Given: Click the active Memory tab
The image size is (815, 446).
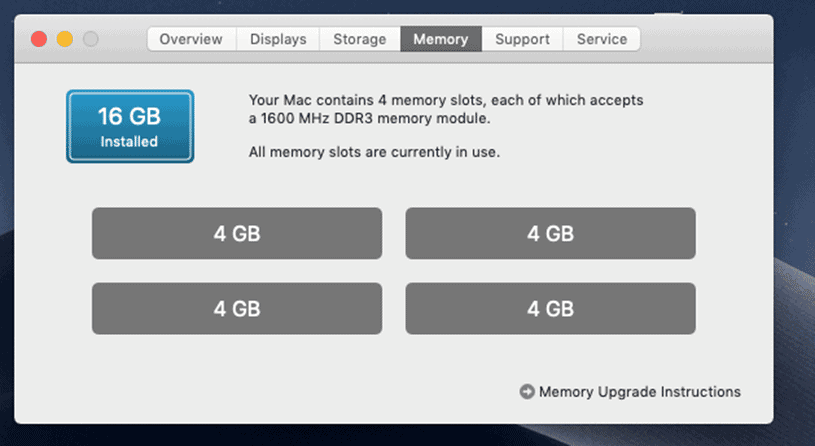Looking at the screenshot, I should tap(441, 39).
